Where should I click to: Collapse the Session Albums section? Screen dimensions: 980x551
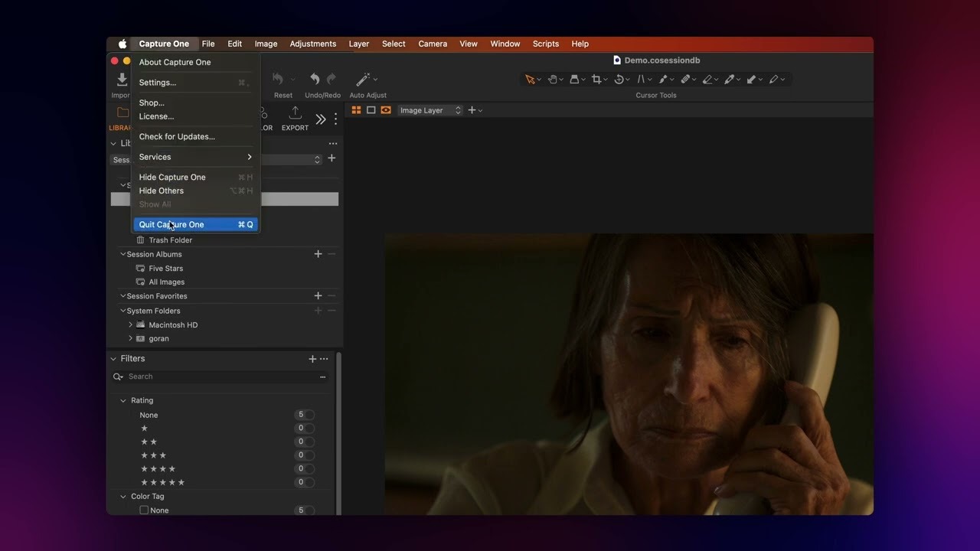click(x=122, y=254)
